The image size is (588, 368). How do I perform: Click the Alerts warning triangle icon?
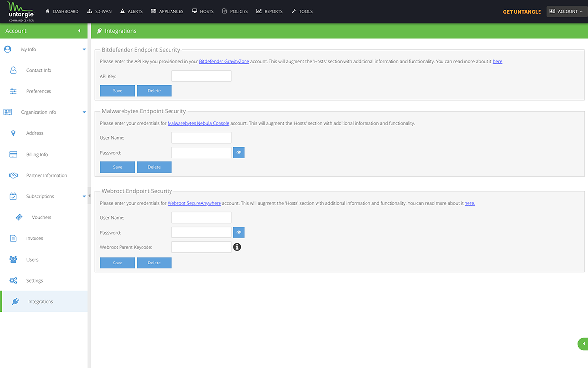coord(122,11)
